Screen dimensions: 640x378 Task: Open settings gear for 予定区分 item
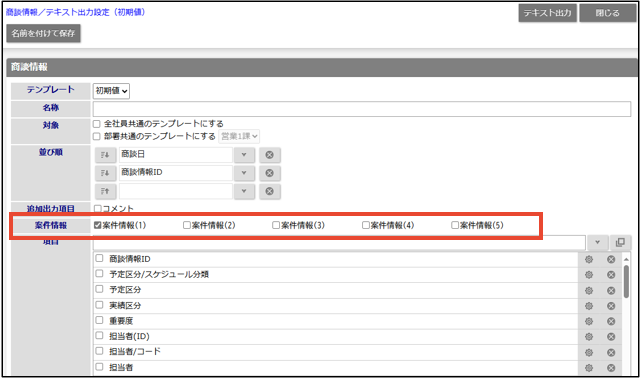tap(589, 290)
